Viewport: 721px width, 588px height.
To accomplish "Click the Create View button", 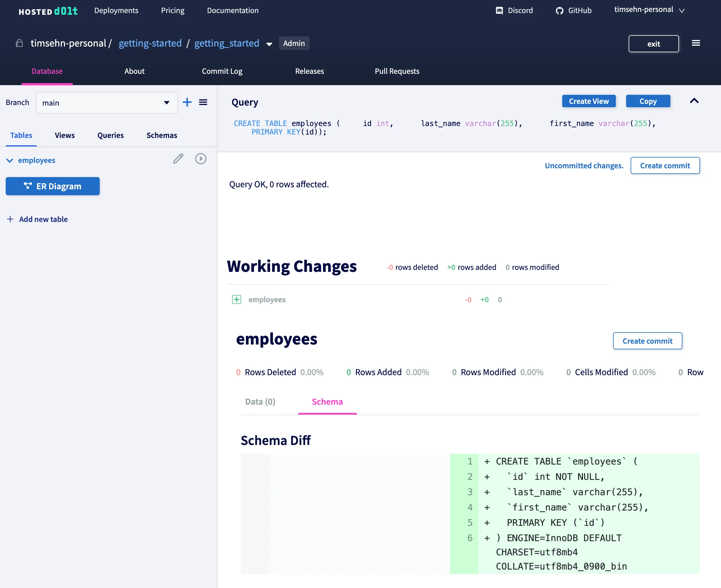I will (588, 101).
